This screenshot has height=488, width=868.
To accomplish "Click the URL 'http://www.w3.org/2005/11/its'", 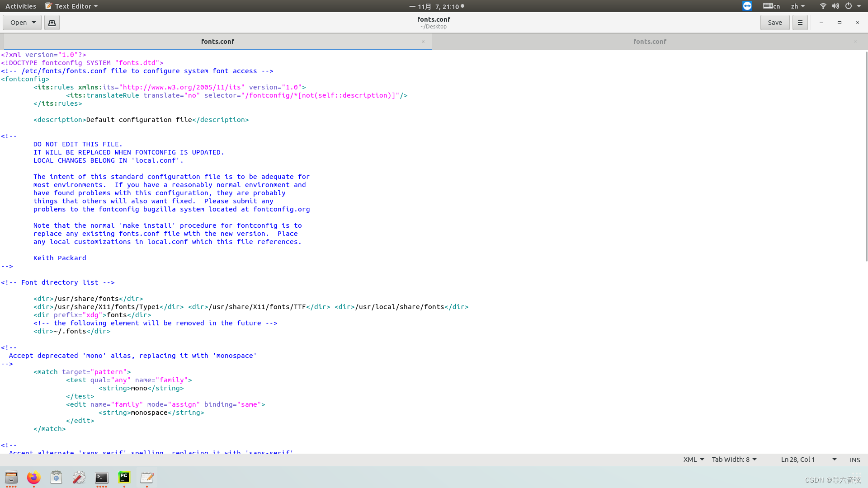I will [182, 87].
